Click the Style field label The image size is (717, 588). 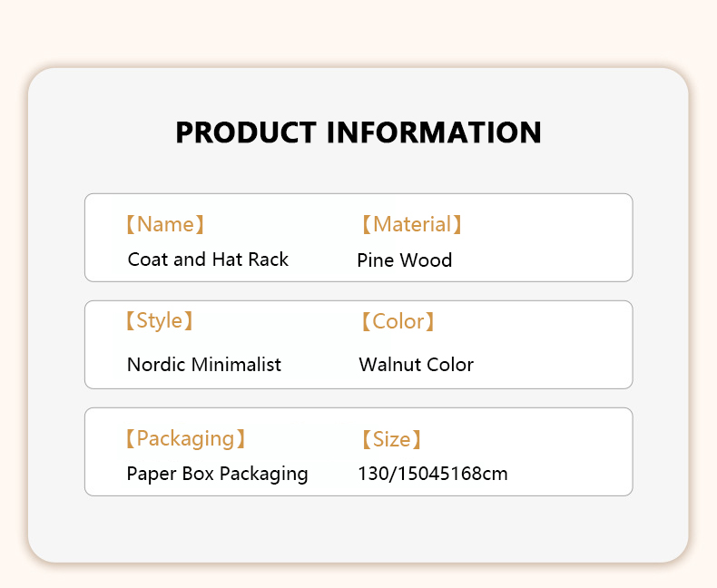tap(160, 320)
